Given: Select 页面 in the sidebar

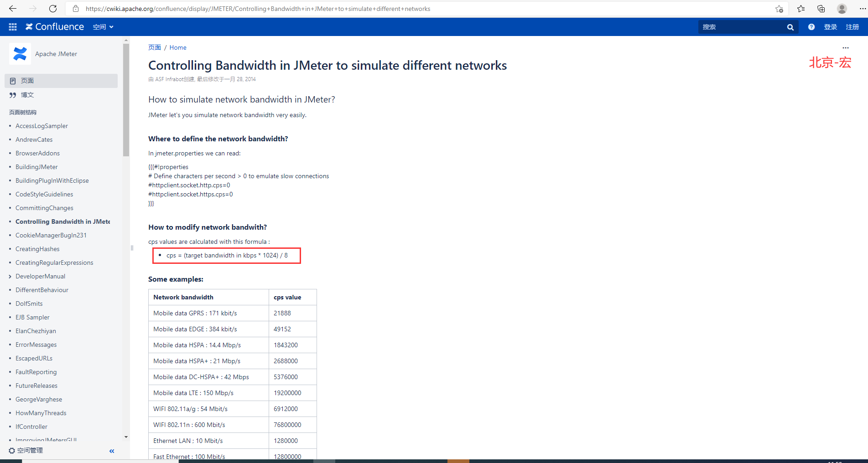Looking at the screenshot, I should tap(61, 81).
